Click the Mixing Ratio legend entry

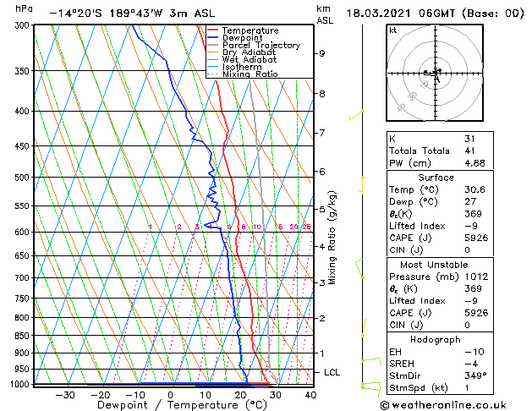point(243,74)
